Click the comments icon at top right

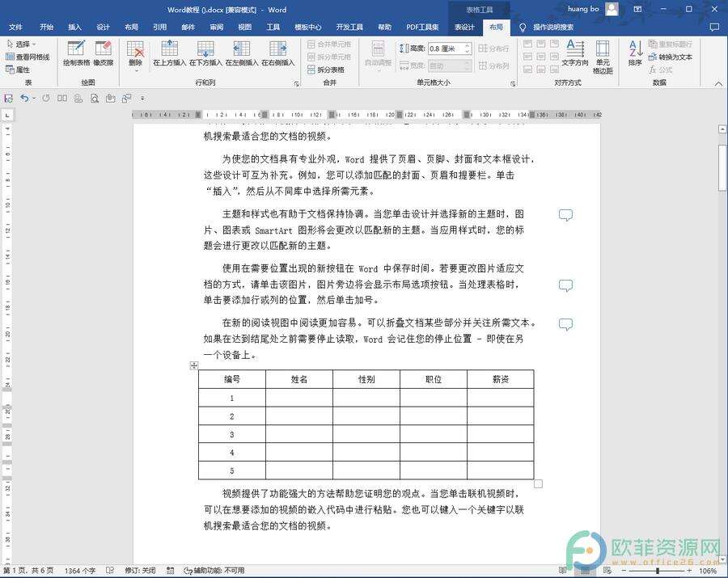pos(714,27)
